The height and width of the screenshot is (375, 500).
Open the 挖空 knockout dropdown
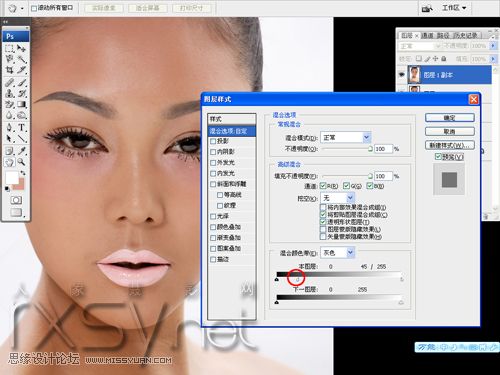[350, 198]
